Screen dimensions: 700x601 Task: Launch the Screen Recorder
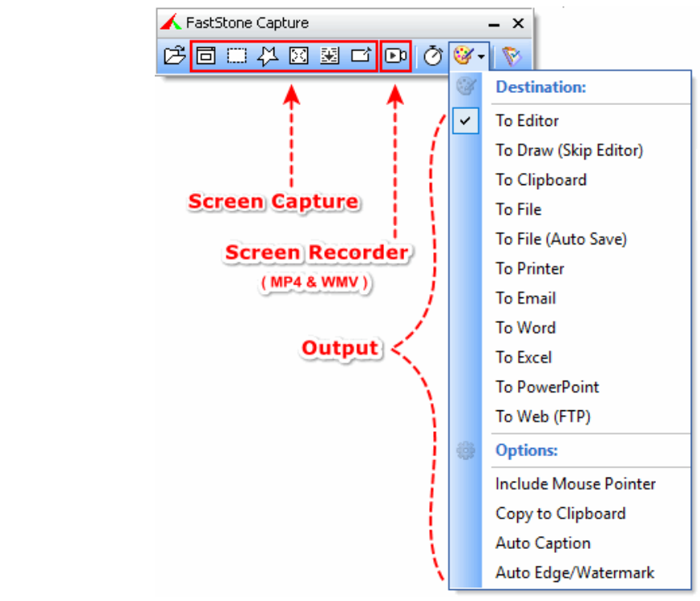395,56
